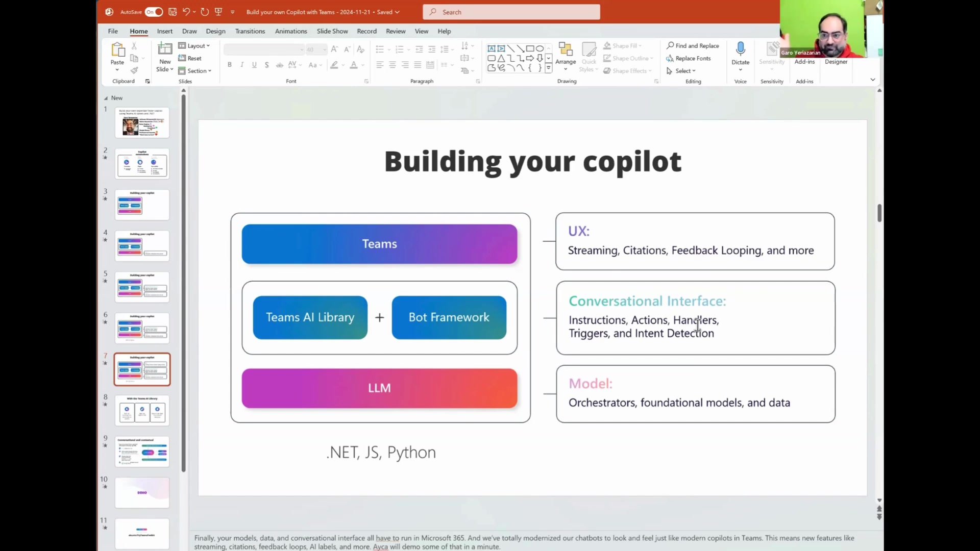Click the LLM gradient box on slide
This screenshot has width=980, height=551.
click(x=379, y=388)
